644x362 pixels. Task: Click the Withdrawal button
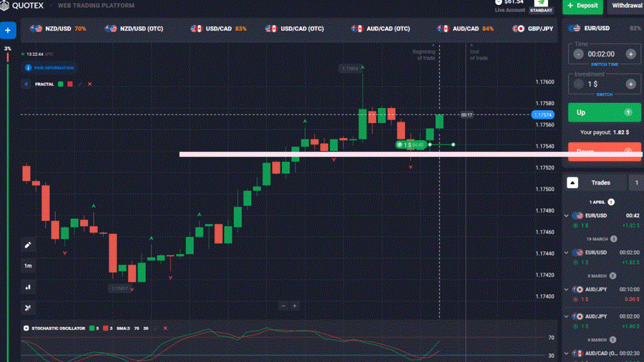626,6
